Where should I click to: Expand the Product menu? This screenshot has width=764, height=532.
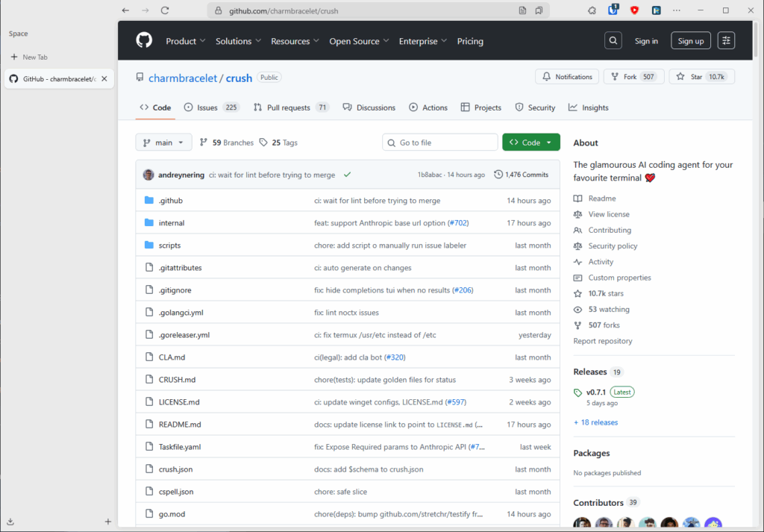[186, 41]
